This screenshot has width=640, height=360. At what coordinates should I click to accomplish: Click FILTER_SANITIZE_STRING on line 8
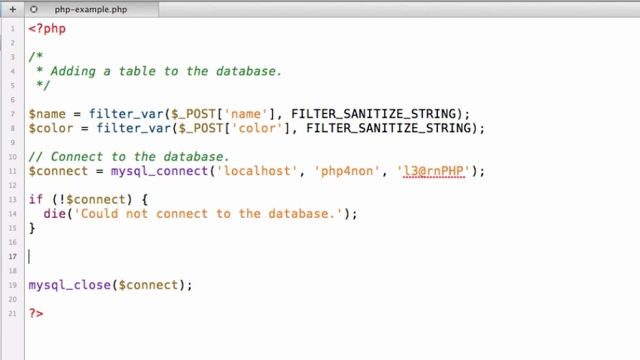pos(389,128)
